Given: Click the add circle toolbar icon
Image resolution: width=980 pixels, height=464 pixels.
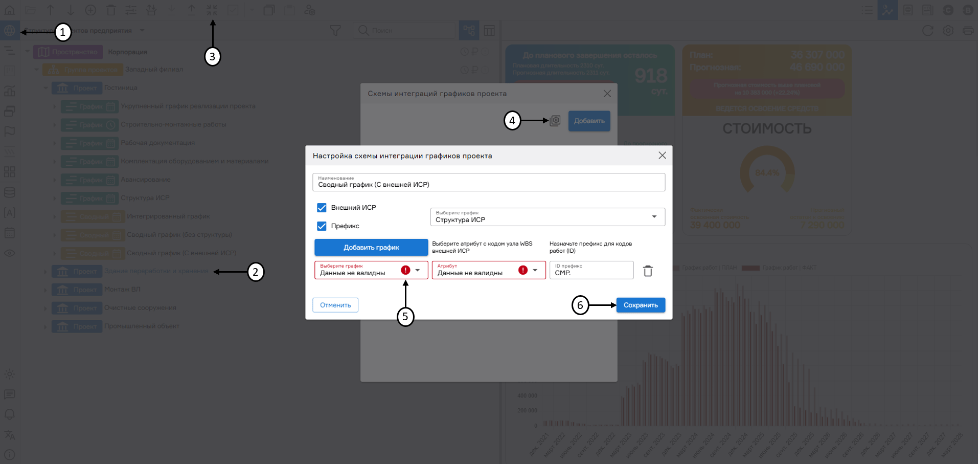Looking at the screenshot, I should click(90, 10).
